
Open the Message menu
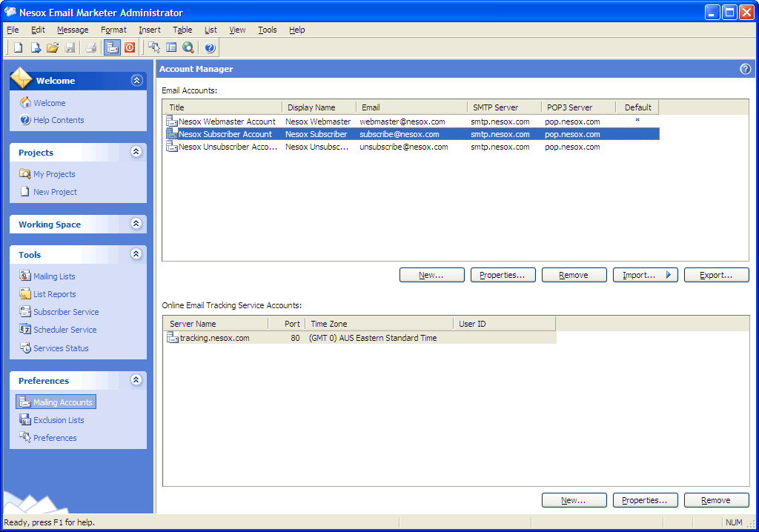[x=73, y=30]
